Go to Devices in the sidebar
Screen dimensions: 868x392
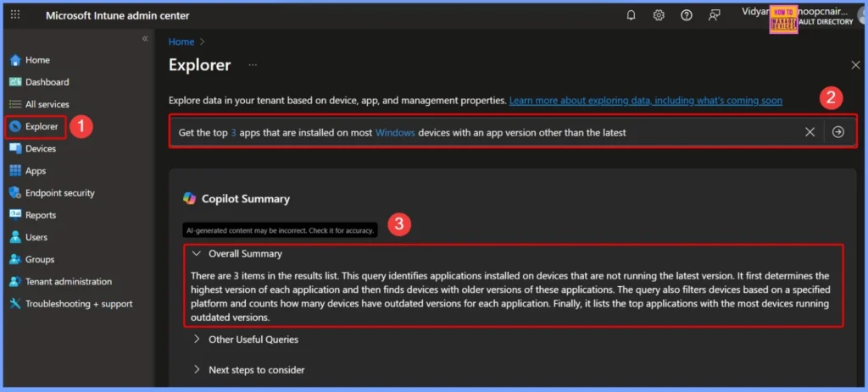click(41, 149)
